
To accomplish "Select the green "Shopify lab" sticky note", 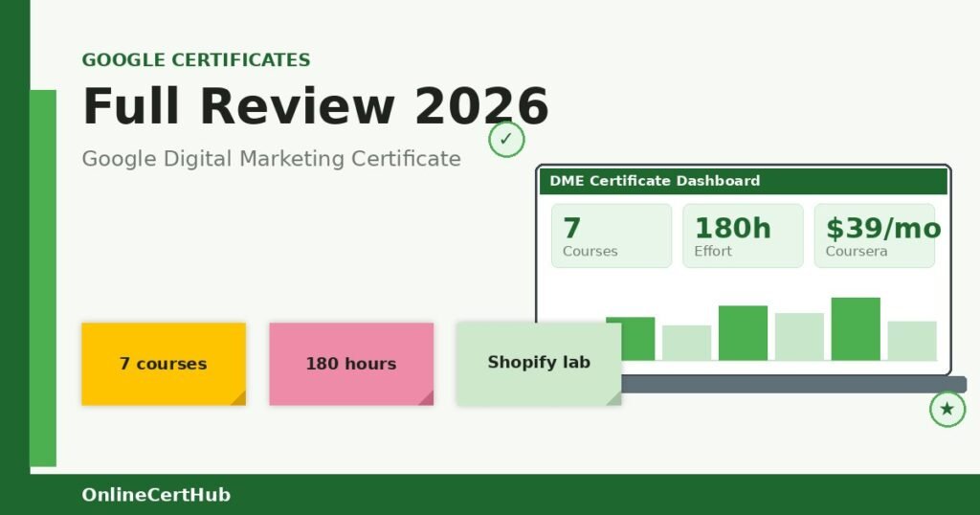I will 539,364.
